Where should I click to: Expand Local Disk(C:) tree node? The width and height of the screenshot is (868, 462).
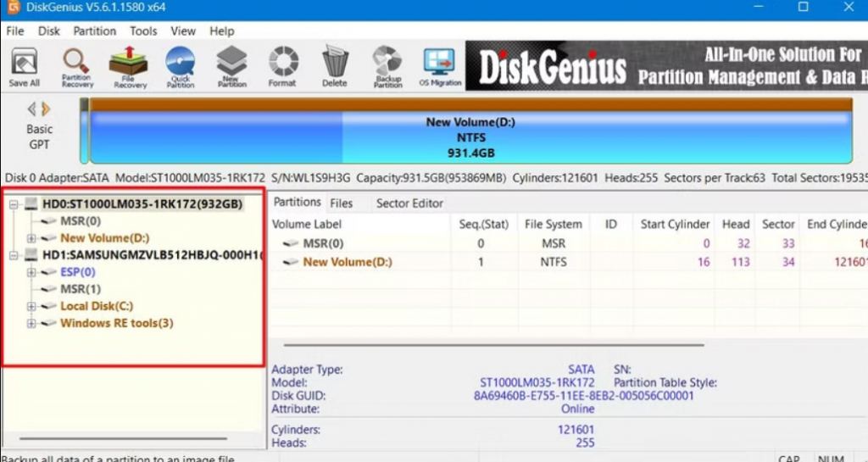click(31, 306)
